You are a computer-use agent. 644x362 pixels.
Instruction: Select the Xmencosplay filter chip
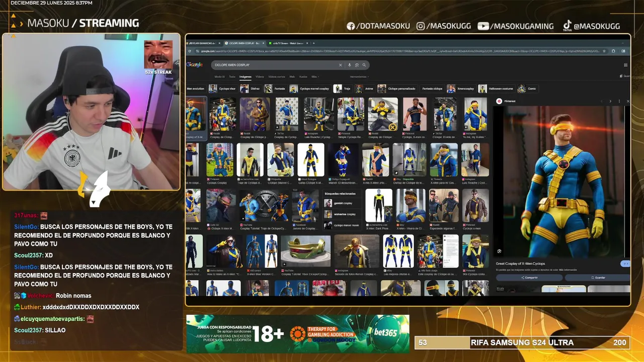pyautogui.click(x=461, y=88)
